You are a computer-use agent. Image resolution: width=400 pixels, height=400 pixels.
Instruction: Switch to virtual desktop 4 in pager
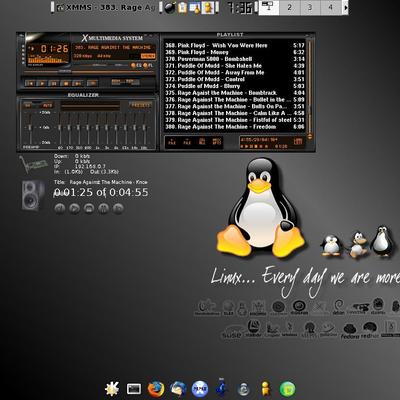pyautogui.click(x=331, y=7)
